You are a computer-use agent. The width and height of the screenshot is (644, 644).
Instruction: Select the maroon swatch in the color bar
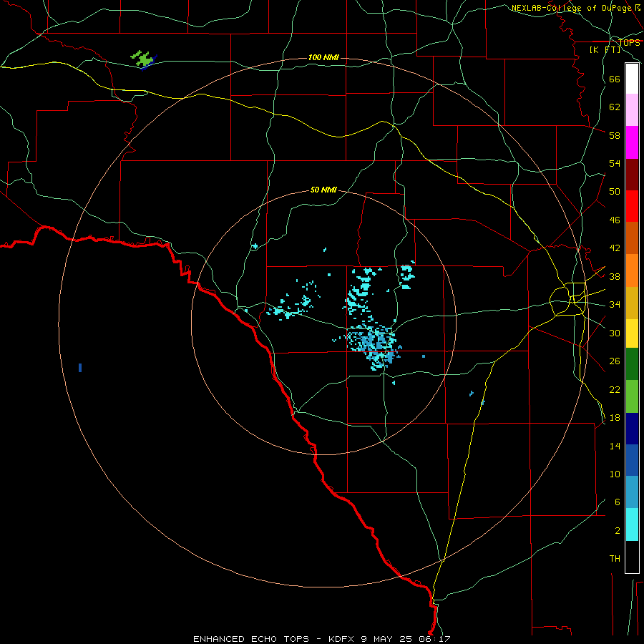(x=632, y=174)
